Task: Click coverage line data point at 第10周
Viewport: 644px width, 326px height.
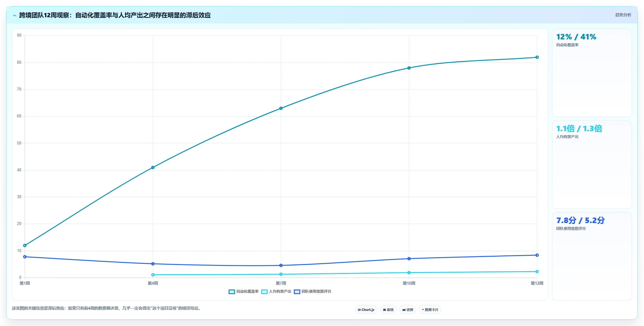Action: click(409, 68)
